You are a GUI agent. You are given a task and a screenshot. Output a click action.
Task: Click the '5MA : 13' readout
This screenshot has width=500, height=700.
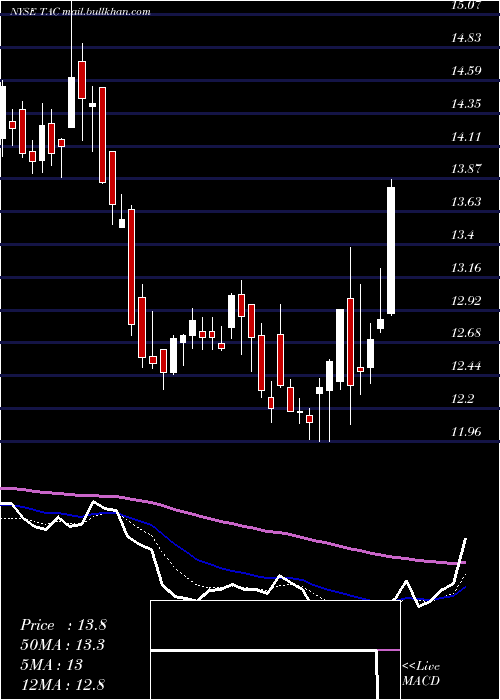coord(51,664)
